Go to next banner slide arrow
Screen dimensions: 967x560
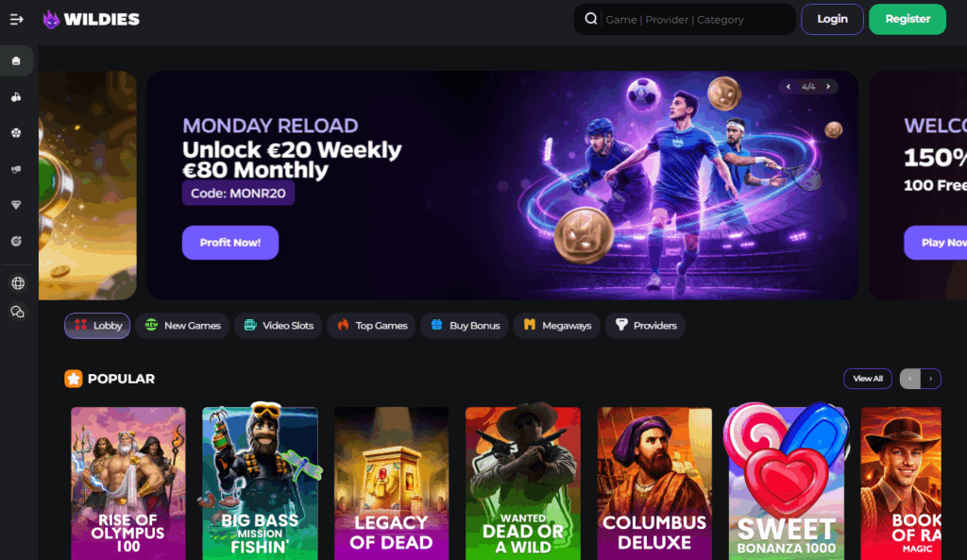point(828,87)
